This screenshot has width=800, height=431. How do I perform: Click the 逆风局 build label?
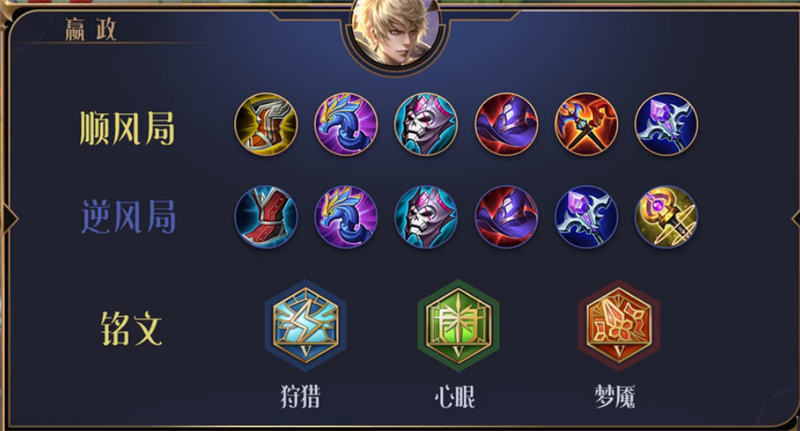click(128, 217)
